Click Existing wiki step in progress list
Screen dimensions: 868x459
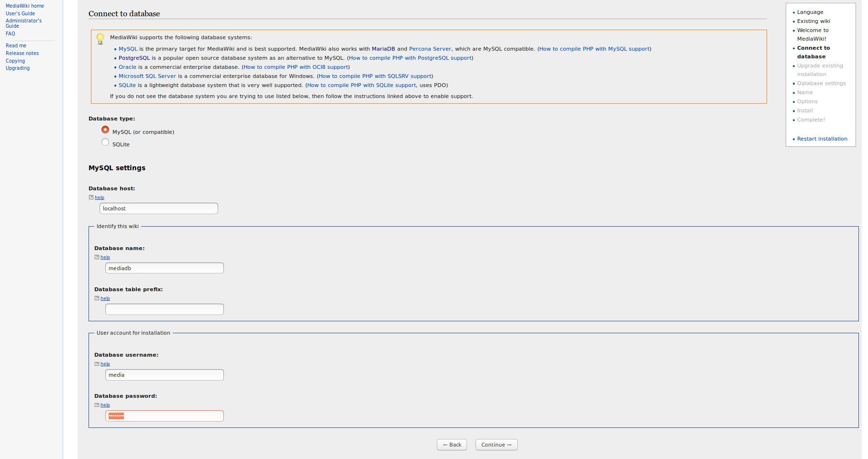tap(813, 21)
